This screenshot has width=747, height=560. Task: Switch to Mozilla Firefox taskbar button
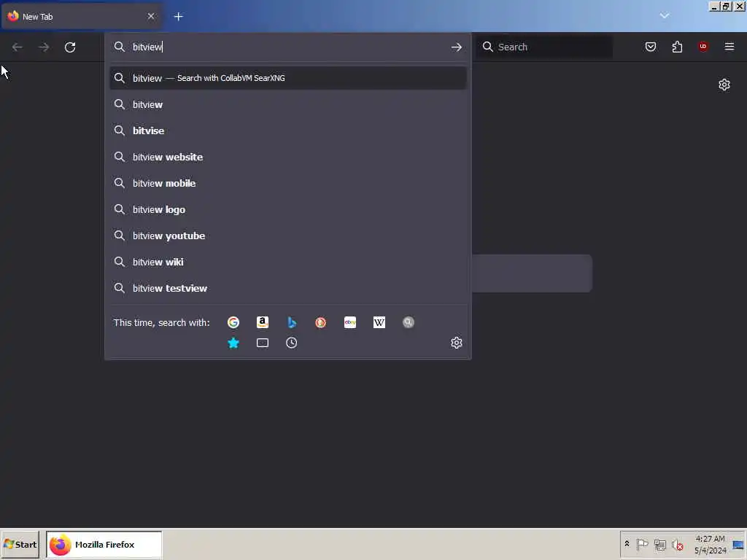pos(104,544)
